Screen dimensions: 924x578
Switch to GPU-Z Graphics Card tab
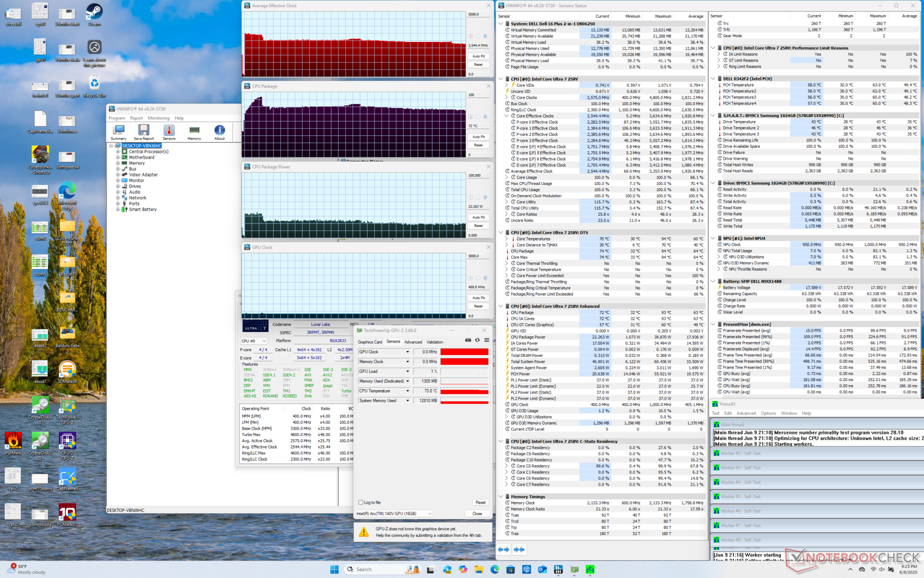[370, 342]
